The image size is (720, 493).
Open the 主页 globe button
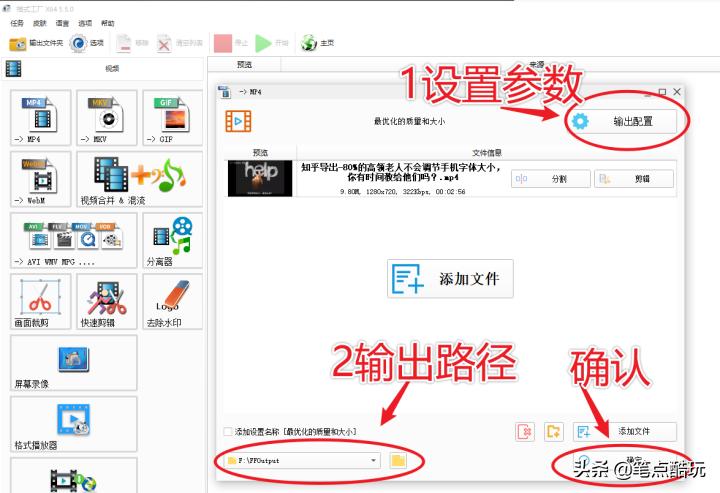[x=317, y=43]
